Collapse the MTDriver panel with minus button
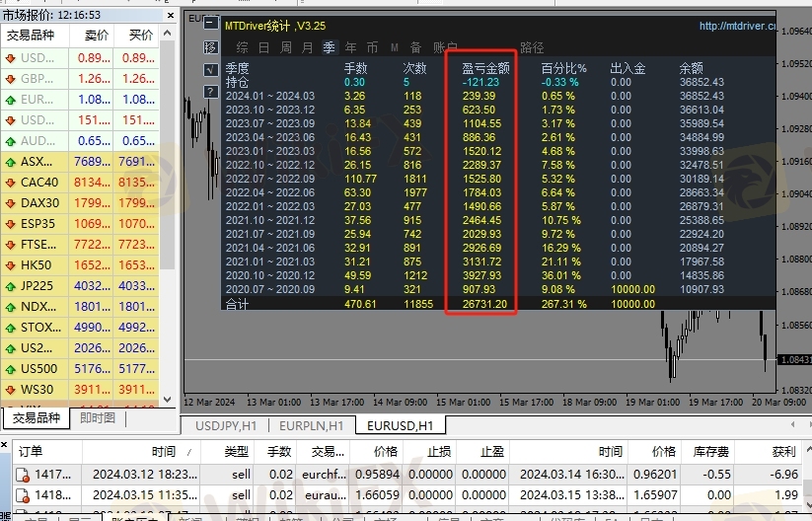 pos(211,23)
